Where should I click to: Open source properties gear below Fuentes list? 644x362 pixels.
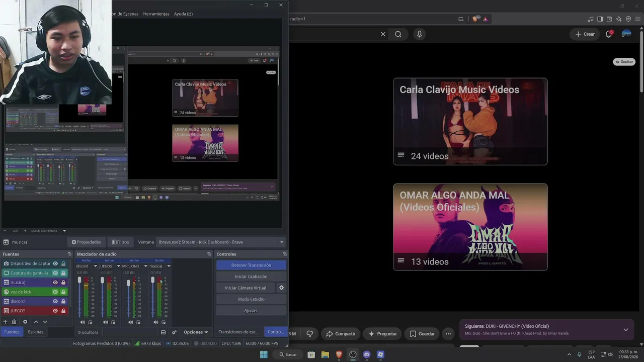point(25,322)
